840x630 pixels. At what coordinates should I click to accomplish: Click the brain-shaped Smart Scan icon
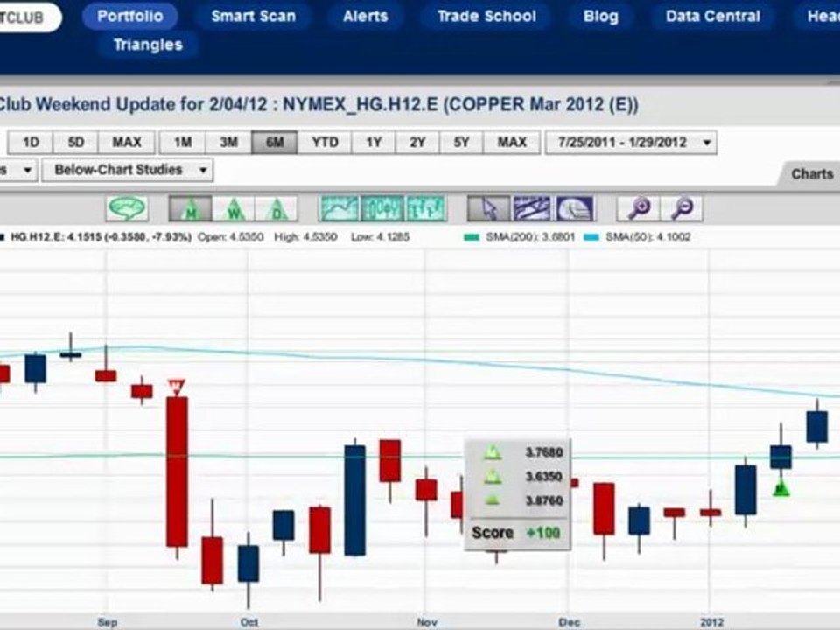(127, 208)
